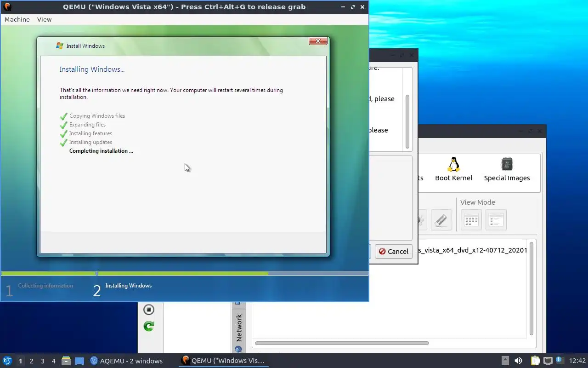
Task: Click the vertical scrollbar of the image list
Action: point(531,288)
